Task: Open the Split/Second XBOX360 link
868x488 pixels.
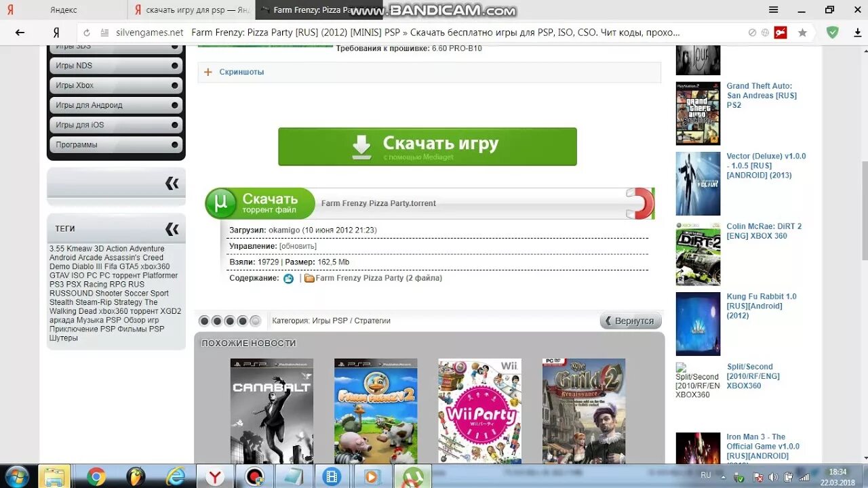Action: (x=753, y=376)
